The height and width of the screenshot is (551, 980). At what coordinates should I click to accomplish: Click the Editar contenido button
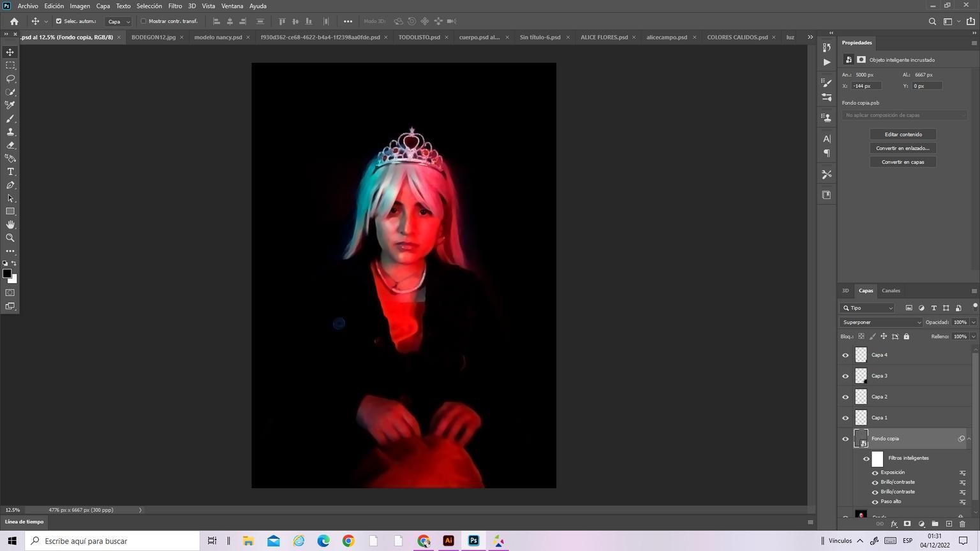(x=903, y=135)
